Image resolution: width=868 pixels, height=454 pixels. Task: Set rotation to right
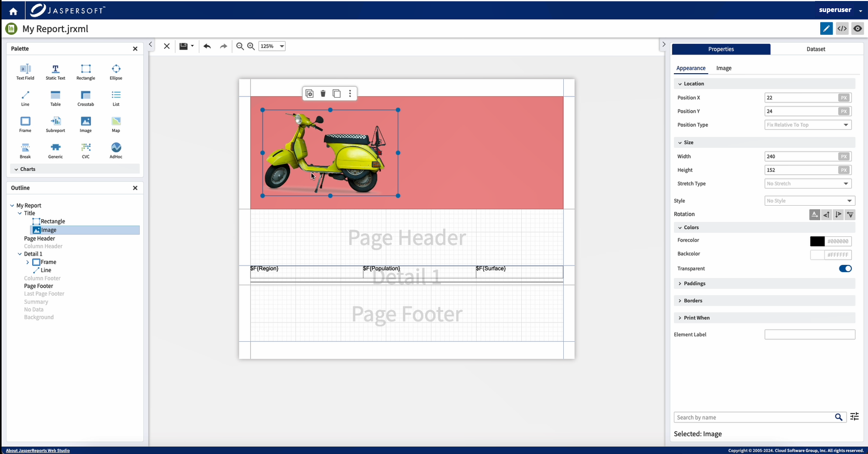(838, 214)
